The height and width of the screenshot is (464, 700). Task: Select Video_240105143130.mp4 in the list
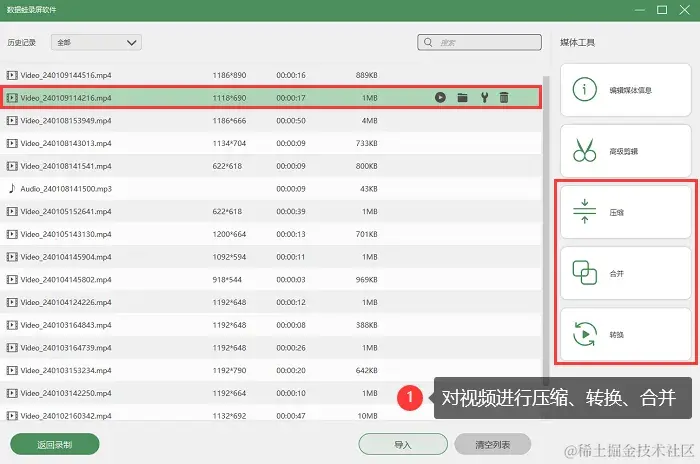(x=271, y=234)
